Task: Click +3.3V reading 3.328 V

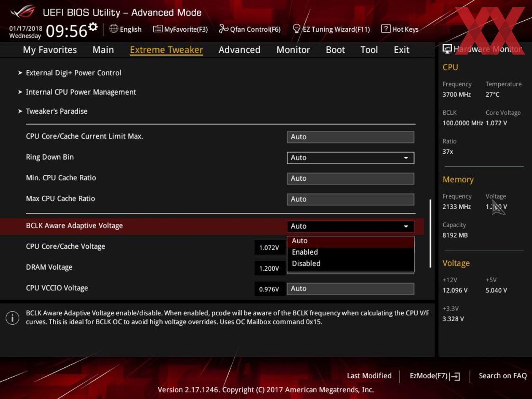Action: pos(453,319)
